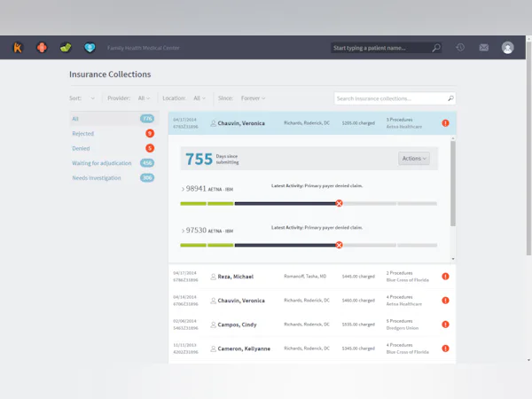Click the claim detail panel scrollbar

(x=453, y=184)
